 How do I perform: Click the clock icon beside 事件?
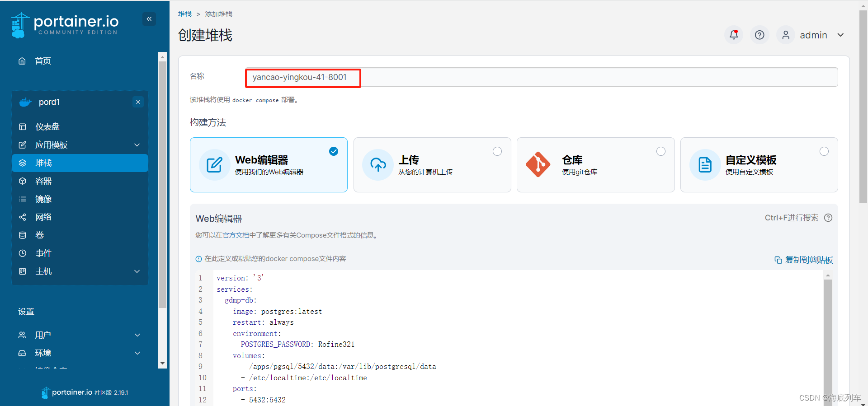[22, 253]
